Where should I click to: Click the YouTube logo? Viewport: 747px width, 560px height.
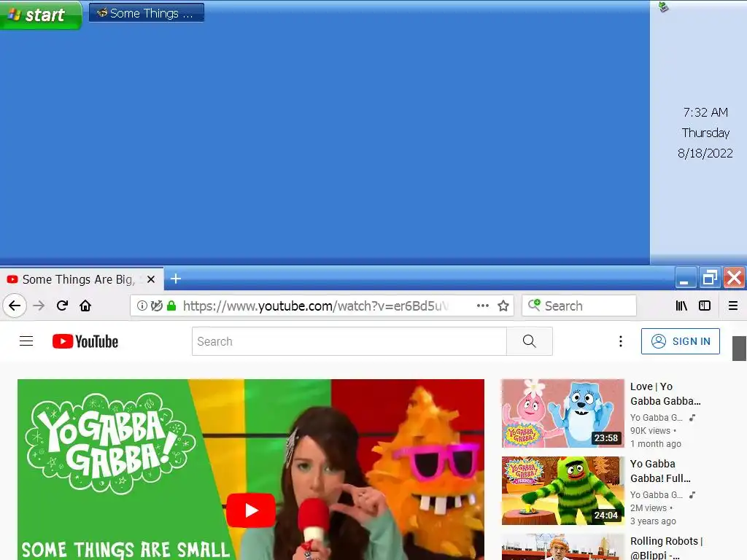coord(85,341)
